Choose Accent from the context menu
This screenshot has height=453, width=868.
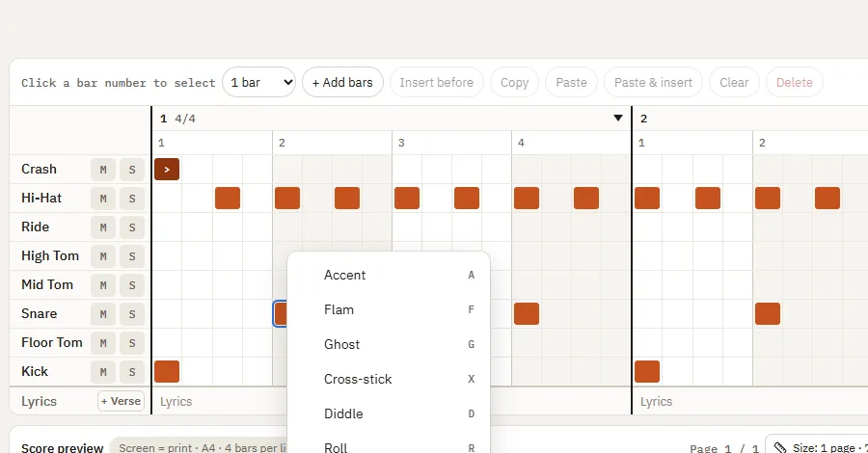[389, 275]
